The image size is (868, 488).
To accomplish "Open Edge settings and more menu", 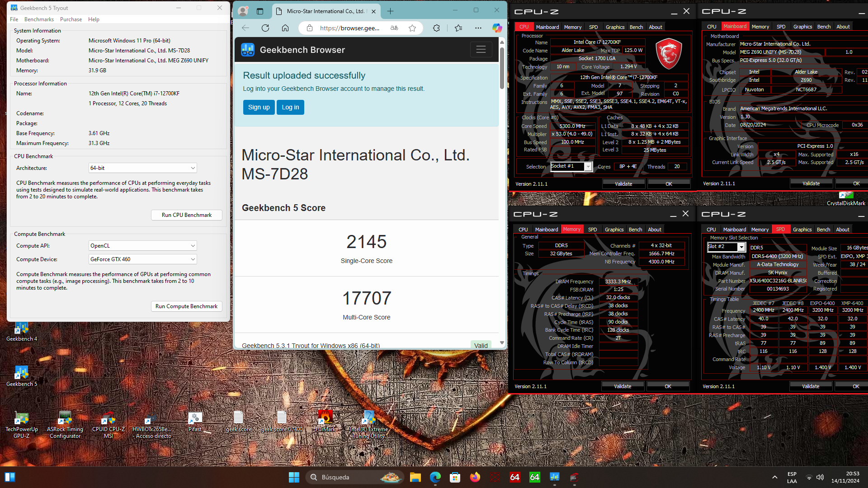I will pyautogui.click(x=478, y=28).
